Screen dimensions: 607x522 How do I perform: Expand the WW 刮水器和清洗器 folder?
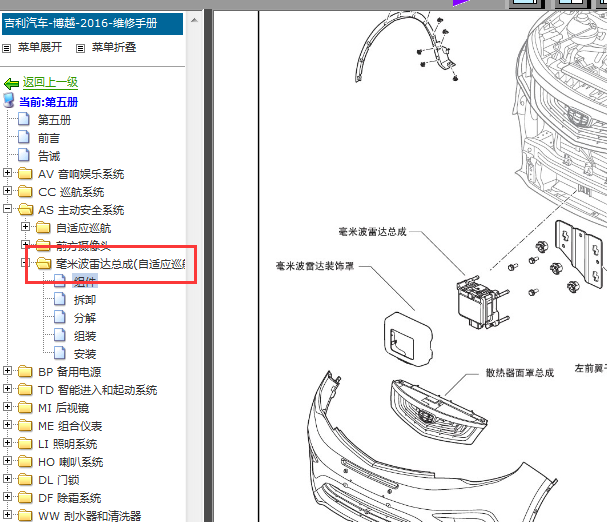tap(7, 514)
